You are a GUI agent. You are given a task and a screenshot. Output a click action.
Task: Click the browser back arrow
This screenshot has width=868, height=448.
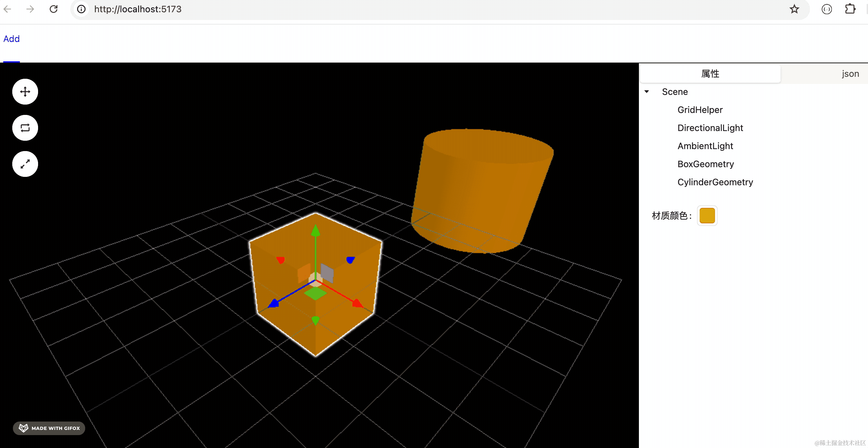pyautogui.click(x=7, y=9)
